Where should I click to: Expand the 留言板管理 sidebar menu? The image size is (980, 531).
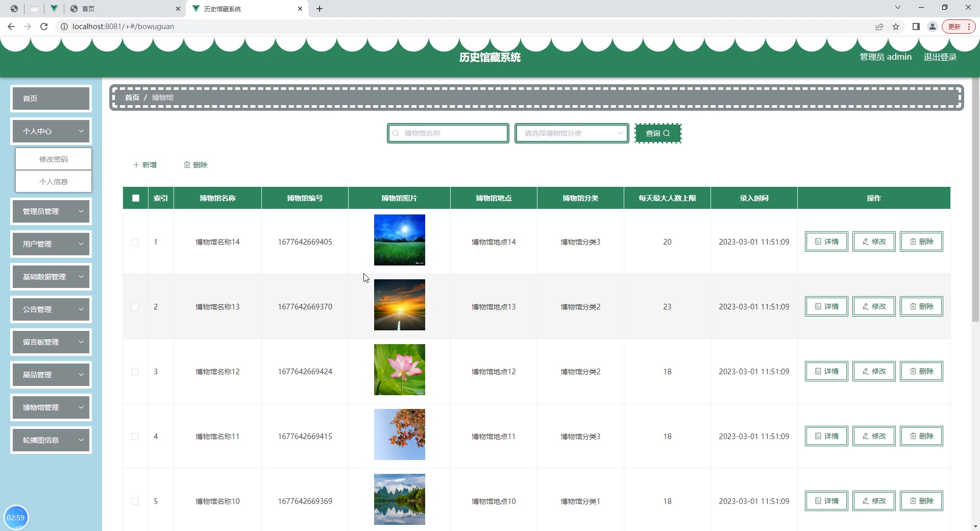(x=51, y=342)
